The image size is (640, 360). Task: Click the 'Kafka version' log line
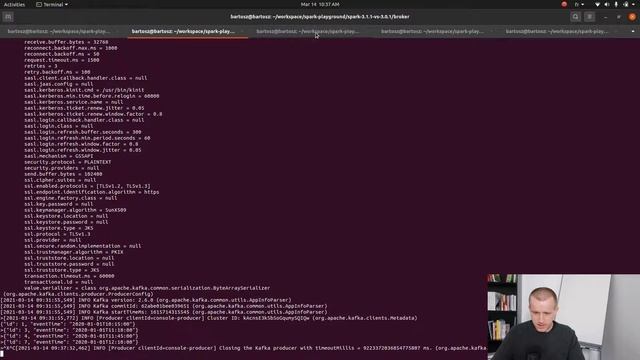pyautogui.click(x=146, y=300)
